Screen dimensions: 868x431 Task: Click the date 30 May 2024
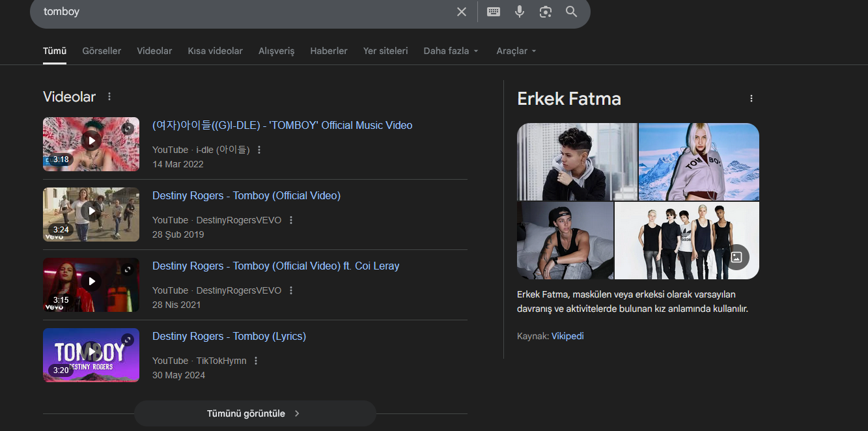point(178,375)
